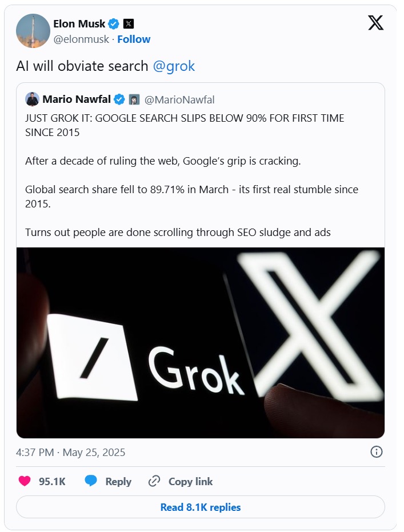
Task: Follow the @elonmusk account
Action: pyautogui.click(x=134, y=39)
